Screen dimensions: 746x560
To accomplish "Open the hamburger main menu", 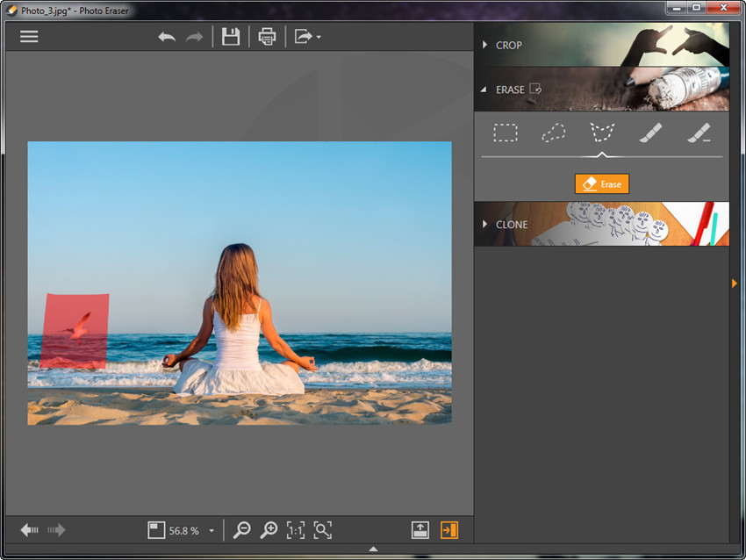I will tap(29, 37).
